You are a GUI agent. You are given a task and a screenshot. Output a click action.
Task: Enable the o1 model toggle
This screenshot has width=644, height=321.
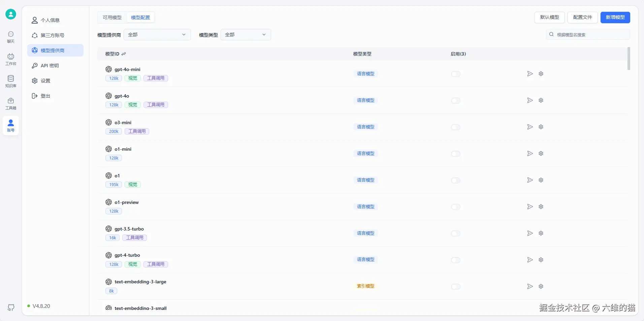(x=456, y=180)
